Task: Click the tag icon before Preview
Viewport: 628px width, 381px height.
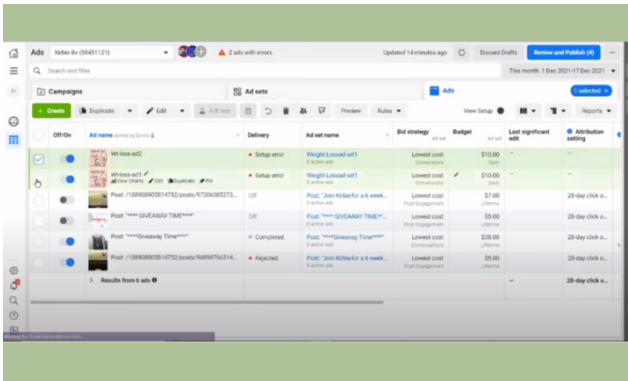Action: (x=322, y=111)
